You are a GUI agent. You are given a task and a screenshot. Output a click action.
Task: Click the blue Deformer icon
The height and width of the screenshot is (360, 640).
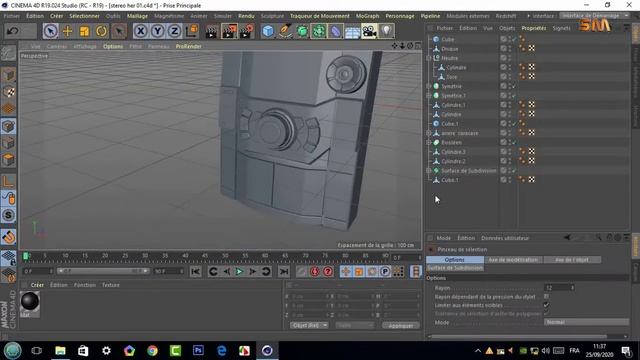coord(336,31)
